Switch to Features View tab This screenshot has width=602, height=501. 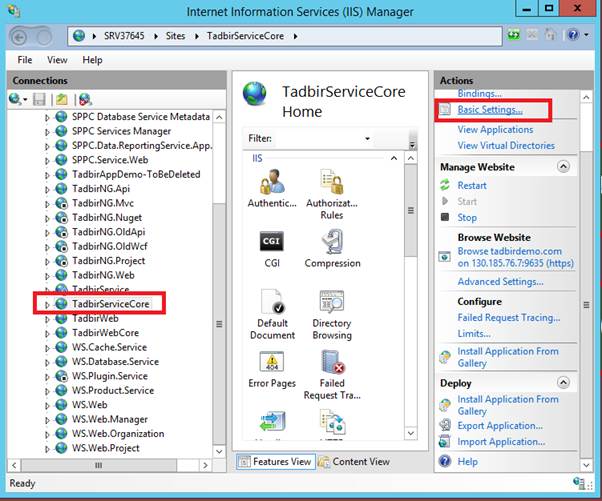[x=276, y=461]
